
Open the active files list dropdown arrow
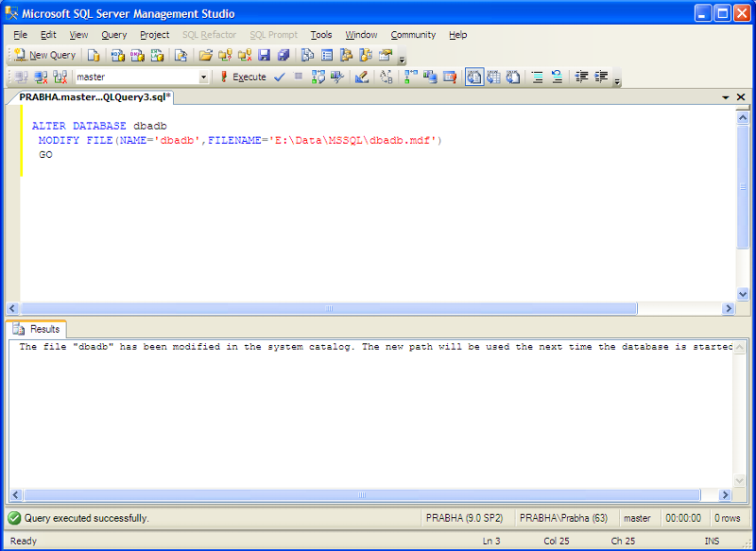point(725,97)
